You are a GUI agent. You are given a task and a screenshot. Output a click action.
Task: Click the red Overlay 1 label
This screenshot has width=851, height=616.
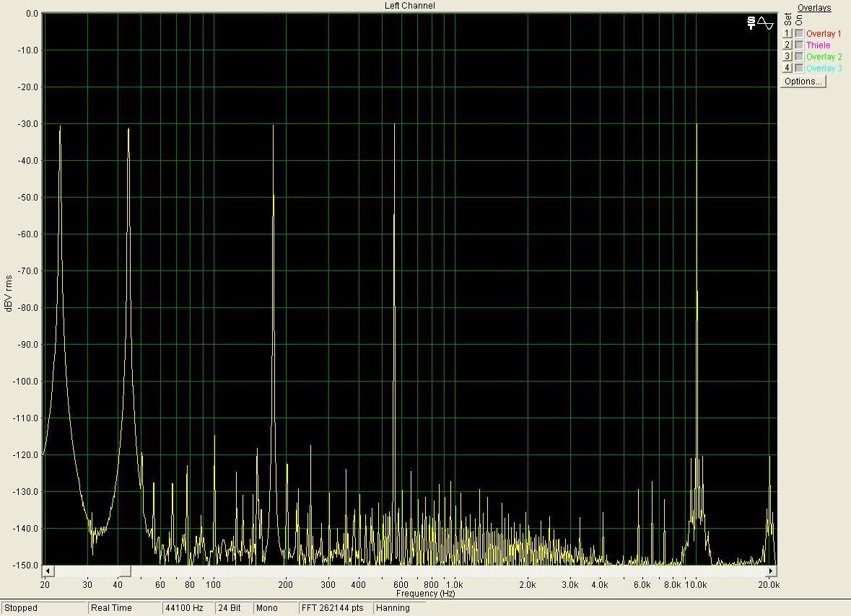(x=824, y=34)
